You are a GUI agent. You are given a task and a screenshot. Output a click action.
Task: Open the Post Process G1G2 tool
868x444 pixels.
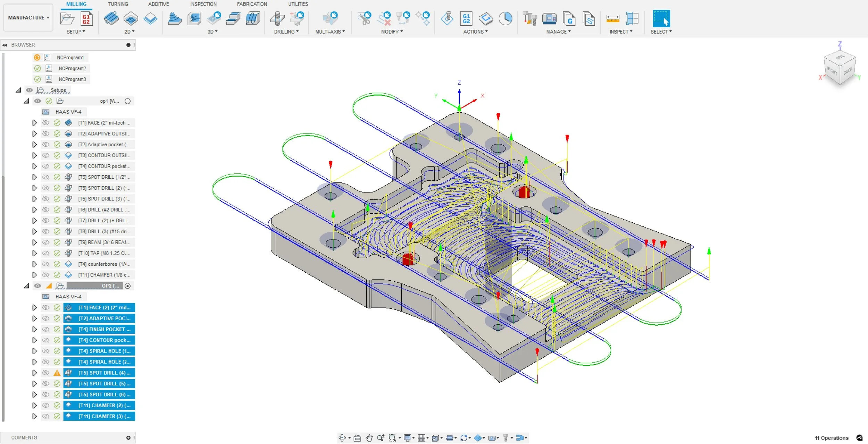(467, 18)
